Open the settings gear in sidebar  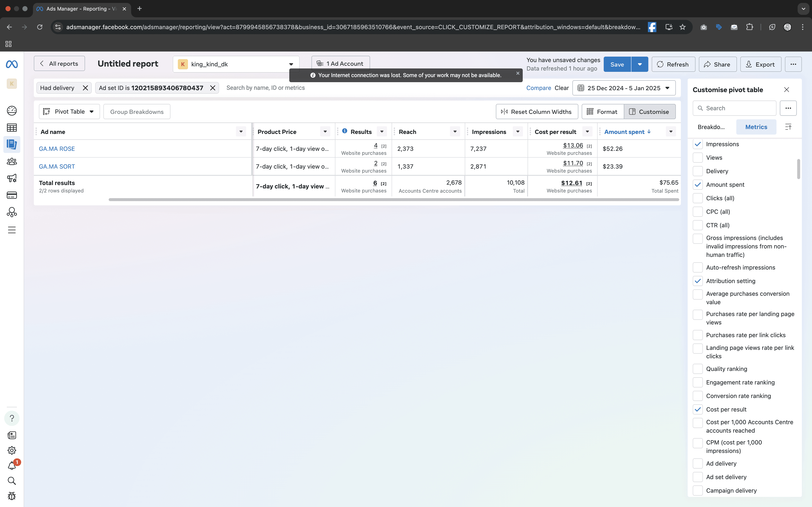pyautogui.click(x=12, y=450)
